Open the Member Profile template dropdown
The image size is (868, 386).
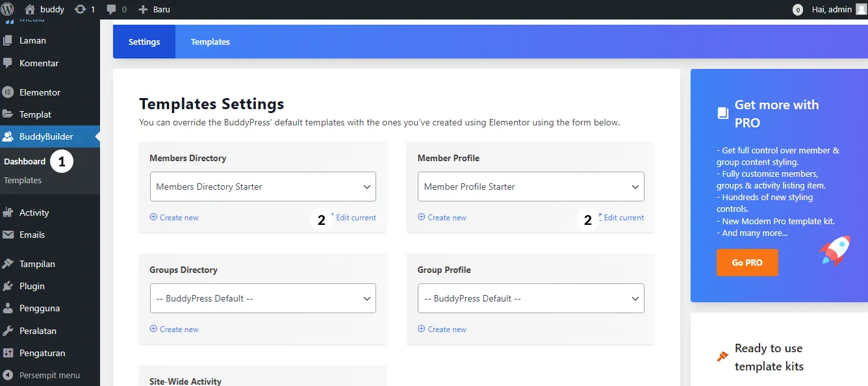(x=531, y=187)
